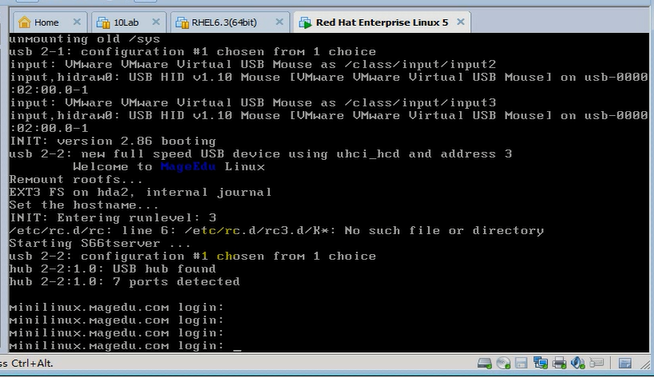Click 'hub 2-2:1.0: 7 ports detected' line

[x=125, y=281]
